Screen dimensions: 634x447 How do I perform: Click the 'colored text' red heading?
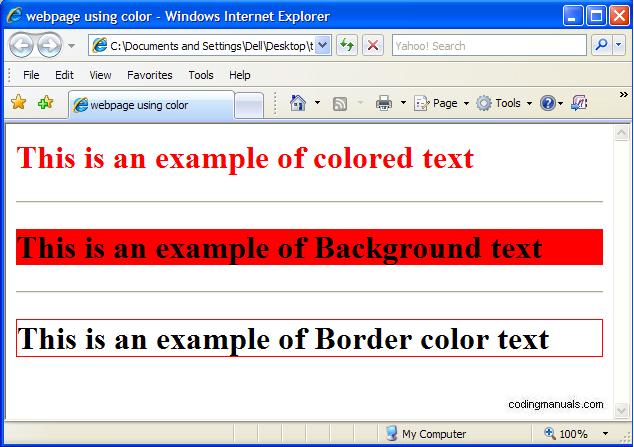tap(245, 158)
